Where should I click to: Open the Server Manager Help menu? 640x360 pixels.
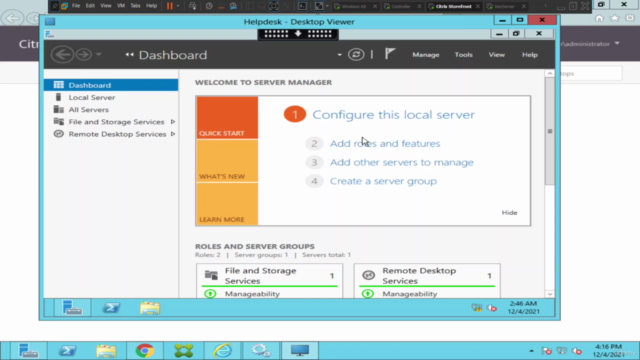pos(530,55)
